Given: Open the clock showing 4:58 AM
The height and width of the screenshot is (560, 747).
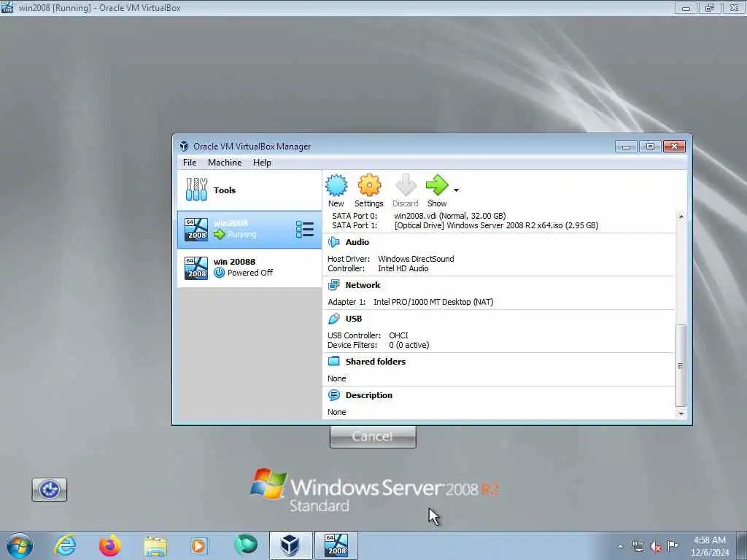Looking at the screenshot, I should pyautogui.click(x=710, y=546).
